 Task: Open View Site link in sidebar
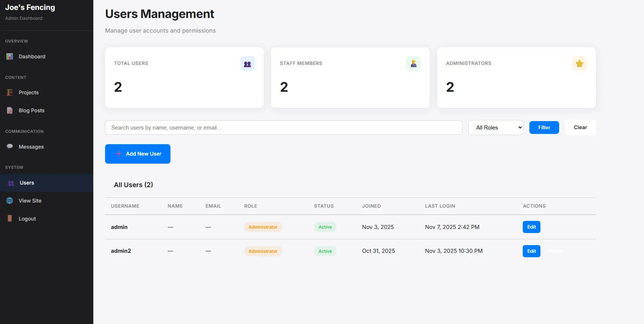click(x=47, y=201)
